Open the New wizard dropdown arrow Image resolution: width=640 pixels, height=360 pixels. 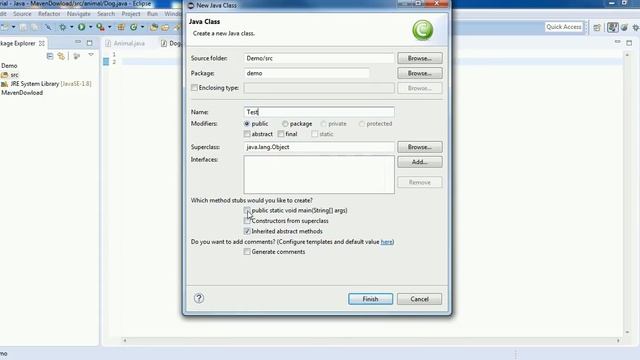[13, 27]
